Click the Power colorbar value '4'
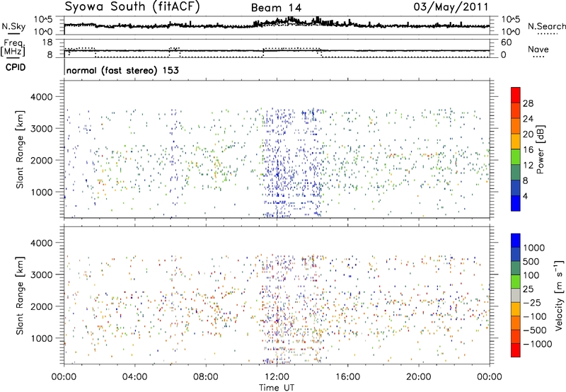This screenshot has width=566, height=392. click(x=526, y=197)
